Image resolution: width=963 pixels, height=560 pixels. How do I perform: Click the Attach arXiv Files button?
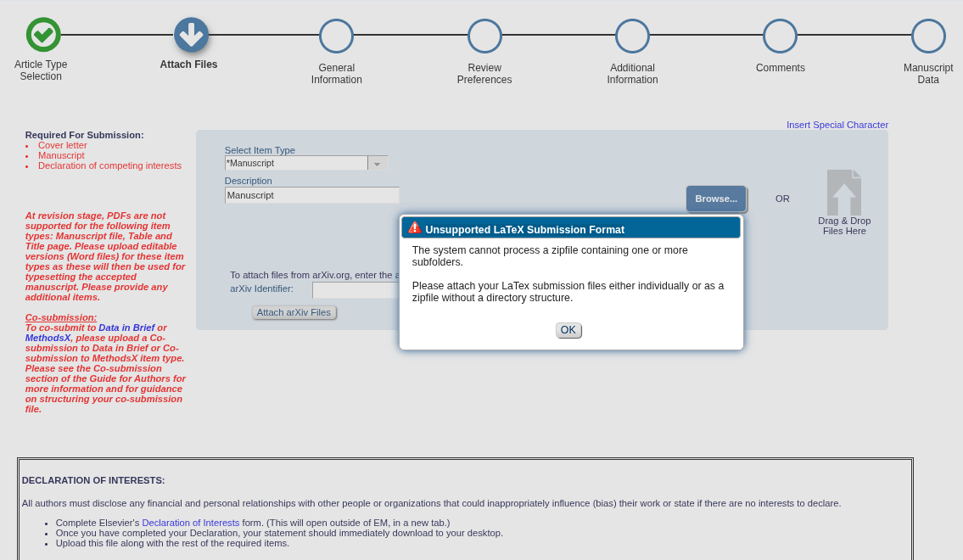(294, 312)
